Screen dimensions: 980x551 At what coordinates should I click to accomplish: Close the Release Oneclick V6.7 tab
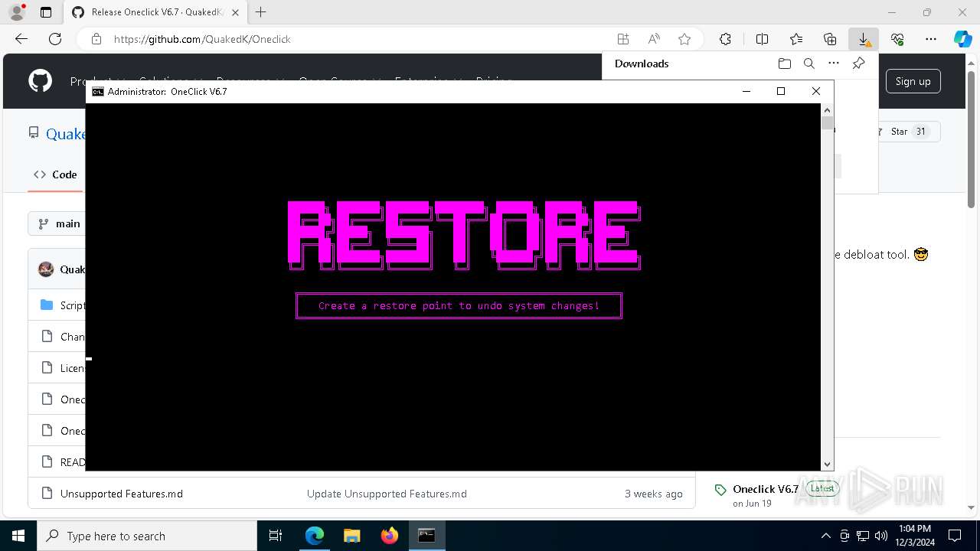pyautogui.click(x=235, y=12)
